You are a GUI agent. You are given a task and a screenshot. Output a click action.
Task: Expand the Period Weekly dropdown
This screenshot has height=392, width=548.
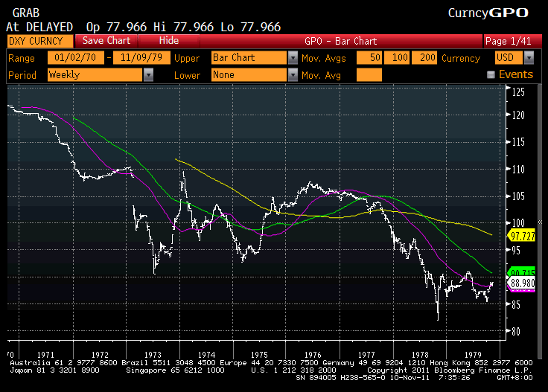148,74
